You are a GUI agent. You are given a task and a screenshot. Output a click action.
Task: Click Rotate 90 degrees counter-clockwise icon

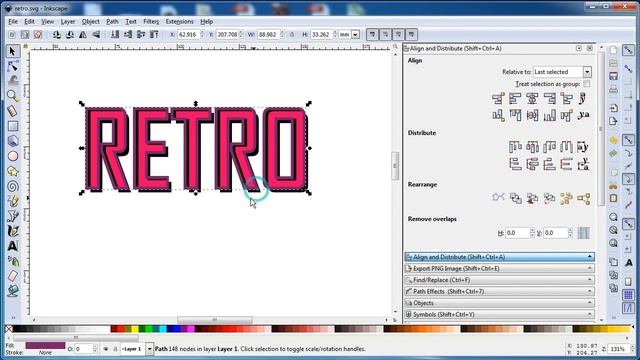[x=57, y=35]
